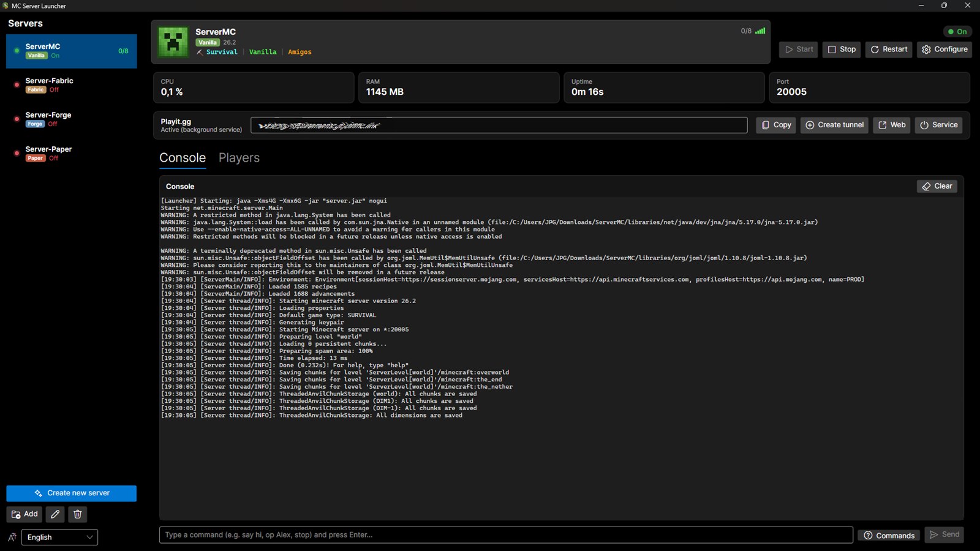
Task: Click Create new server
Action: (x=72, y=493)
